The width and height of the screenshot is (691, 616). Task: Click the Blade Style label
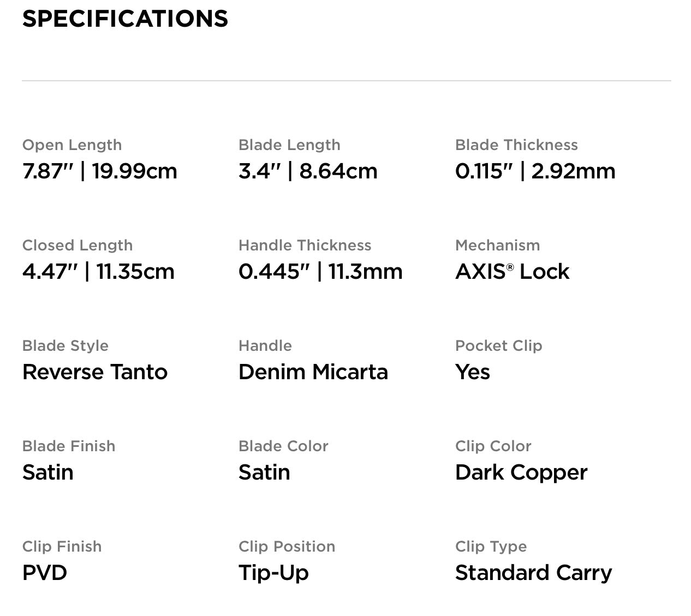[x=65, y=346]
